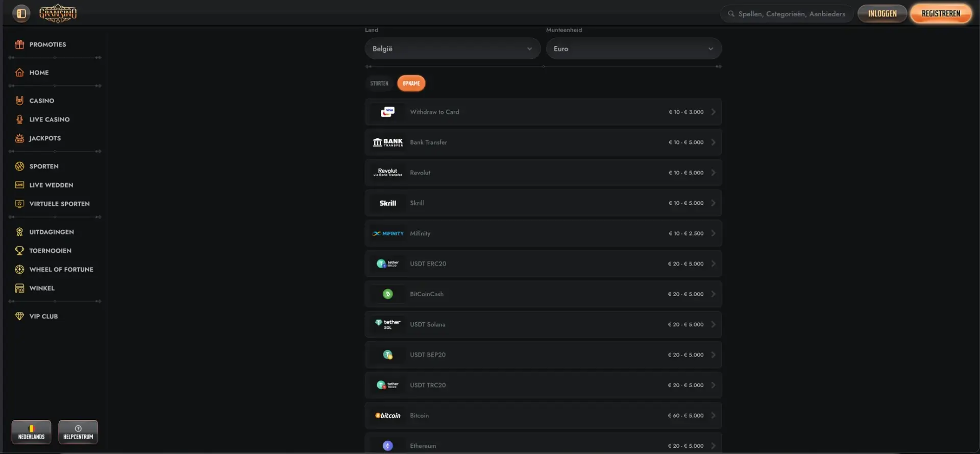Click the Promoties gift icon

pyautogui.click(x=19, y=44)
